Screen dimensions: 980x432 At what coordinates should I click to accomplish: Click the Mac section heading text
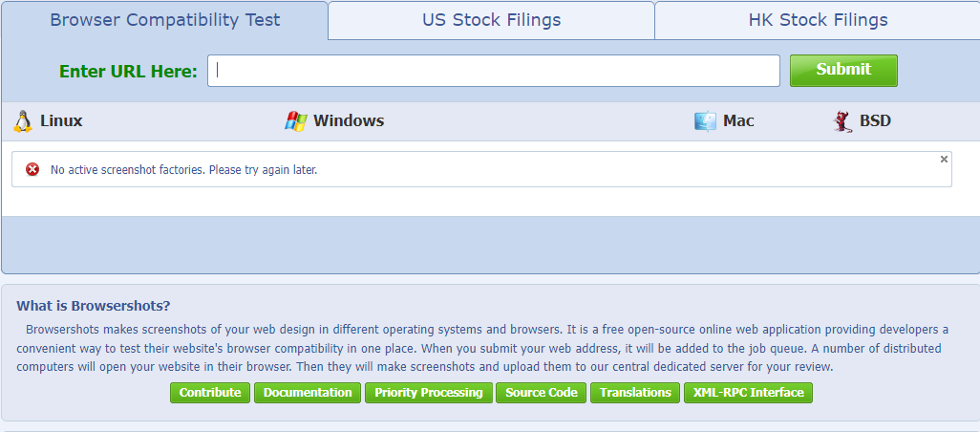tap(738, 120)
